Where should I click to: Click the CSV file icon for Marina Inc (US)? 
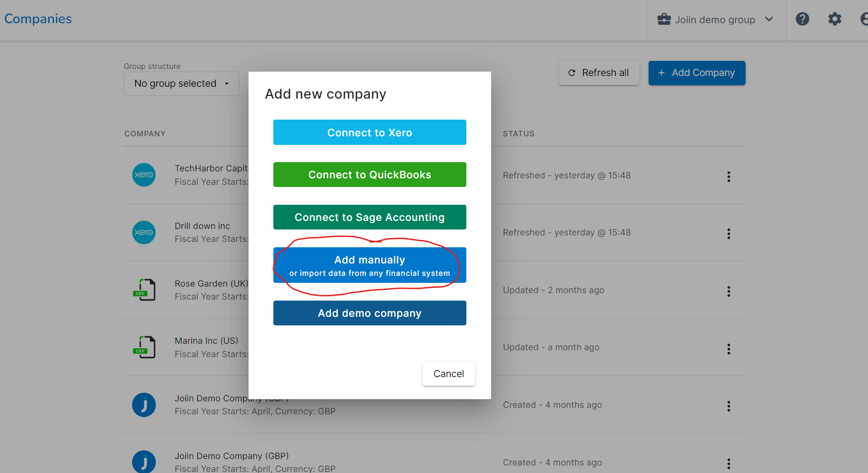144,347
